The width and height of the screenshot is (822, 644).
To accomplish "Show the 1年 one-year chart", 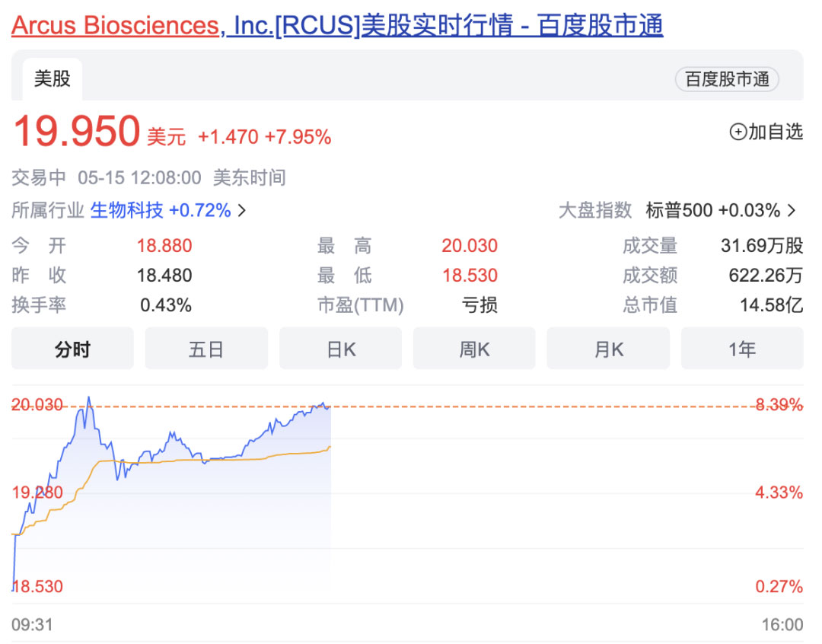I will (742, 349).
